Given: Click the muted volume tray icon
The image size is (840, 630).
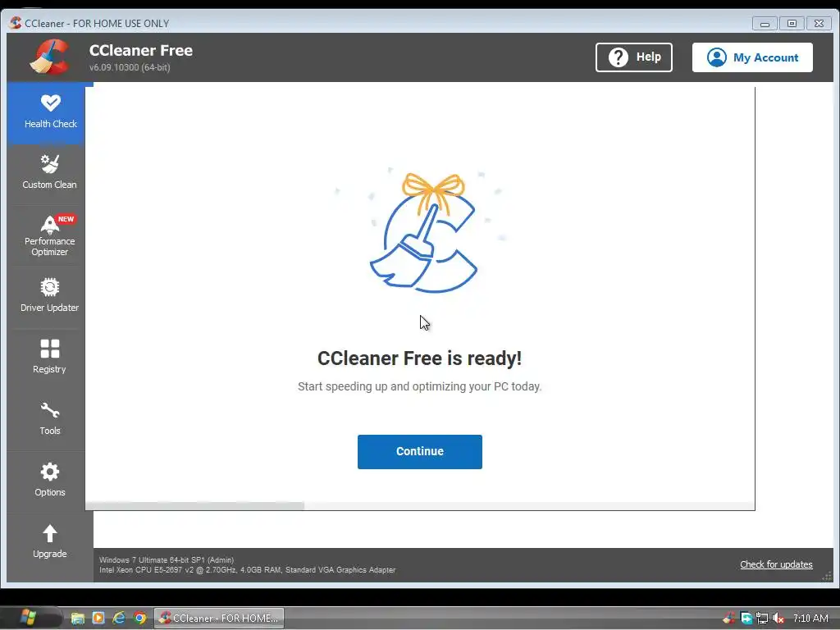Looking at the screenshot, I should pyautogui.click(x=778, y=619).
